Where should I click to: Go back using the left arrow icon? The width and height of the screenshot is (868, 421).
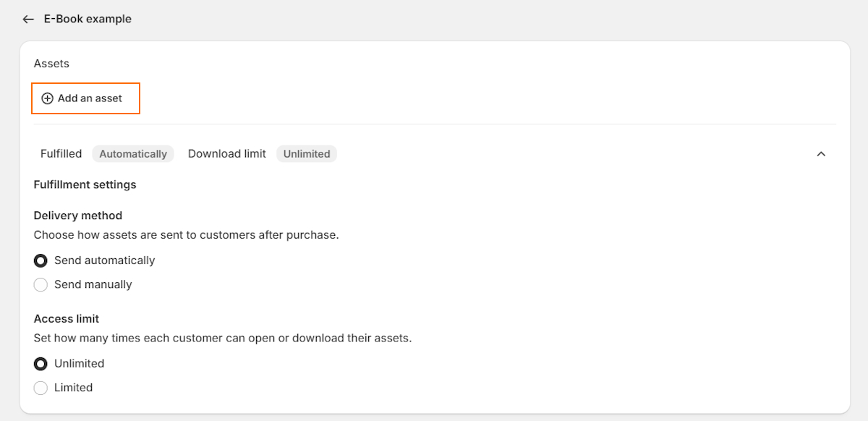click(x=28, y=20)
